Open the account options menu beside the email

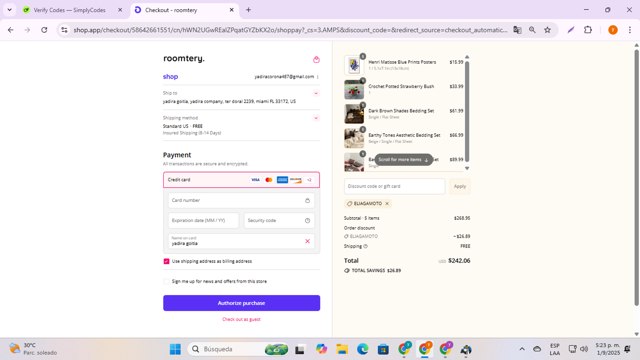click(318, 77)
